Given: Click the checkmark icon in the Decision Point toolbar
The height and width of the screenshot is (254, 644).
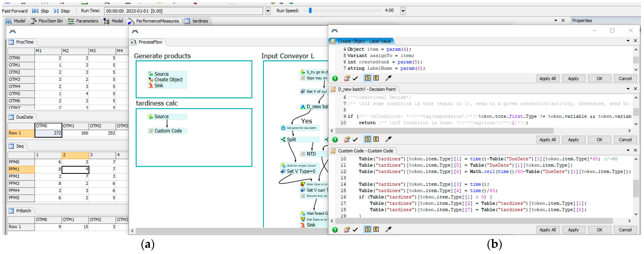Looking at the screenshot, I should [355, 140].
